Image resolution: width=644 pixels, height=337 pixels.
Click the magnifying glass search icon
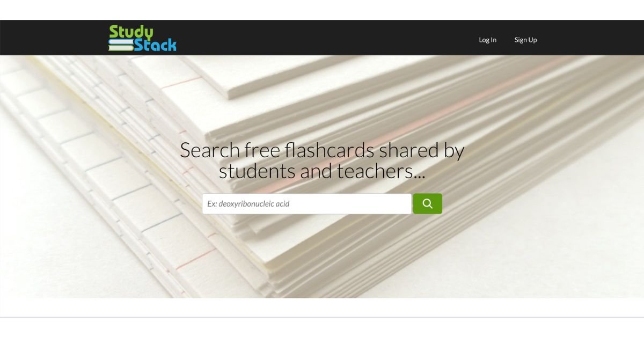click(x=428, y=203)
